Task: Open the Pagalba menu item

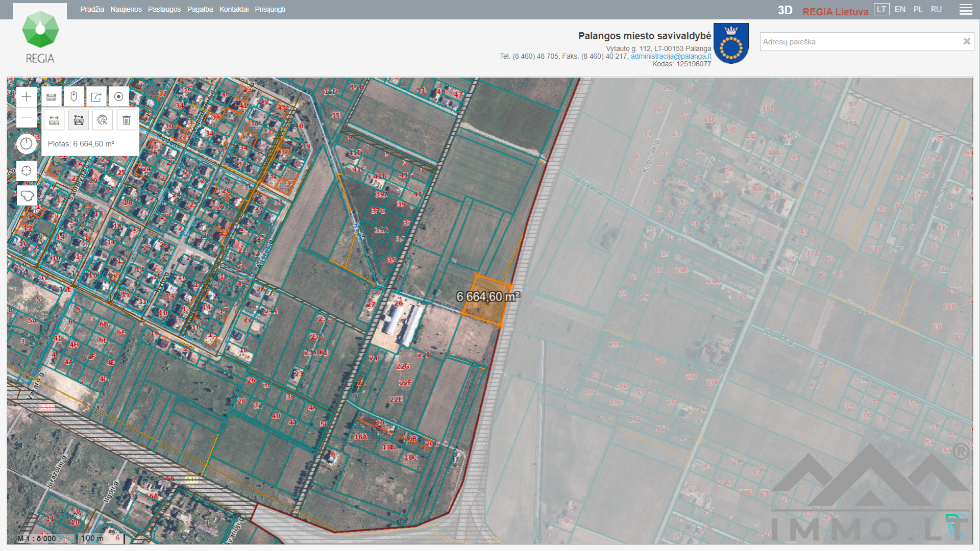Action: [200, 9]
